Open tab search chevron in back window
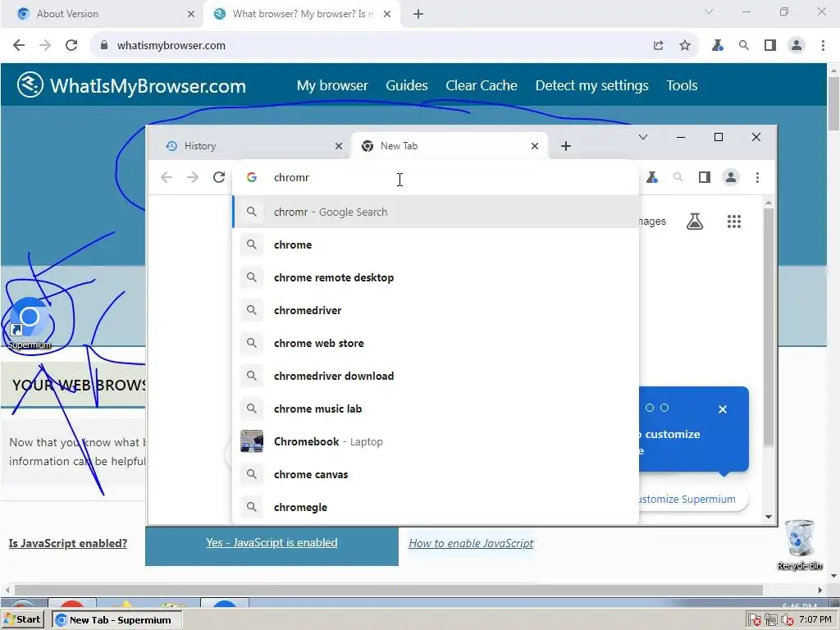840x630 pixels. point(708,11)
